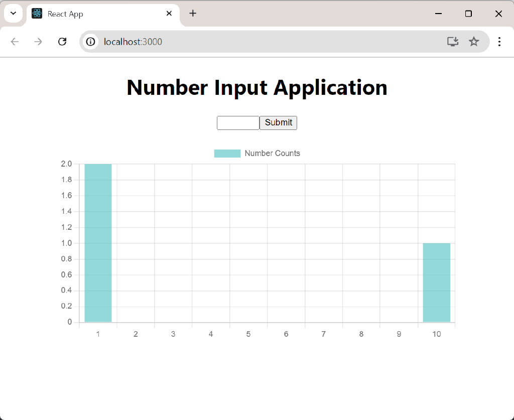Select the address bar URL
514x420 pixels.
point(133,42)
